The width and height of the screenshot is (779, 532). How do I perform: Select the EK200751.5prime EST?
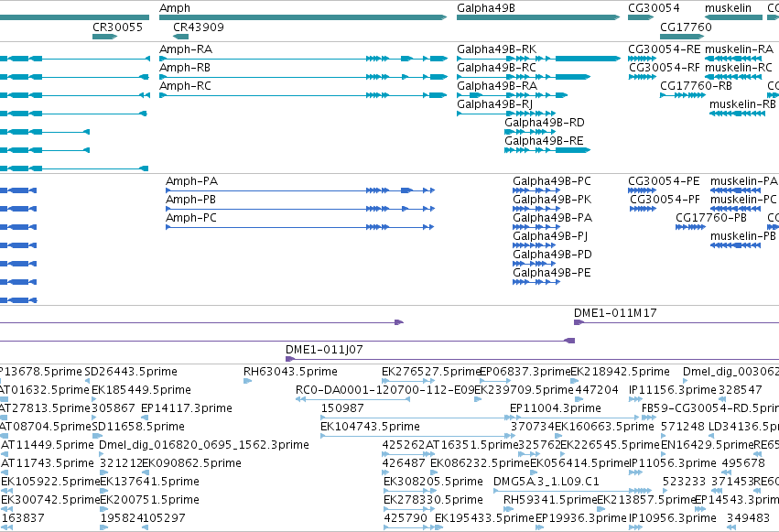pyautogui.click(x=104, y=509)
